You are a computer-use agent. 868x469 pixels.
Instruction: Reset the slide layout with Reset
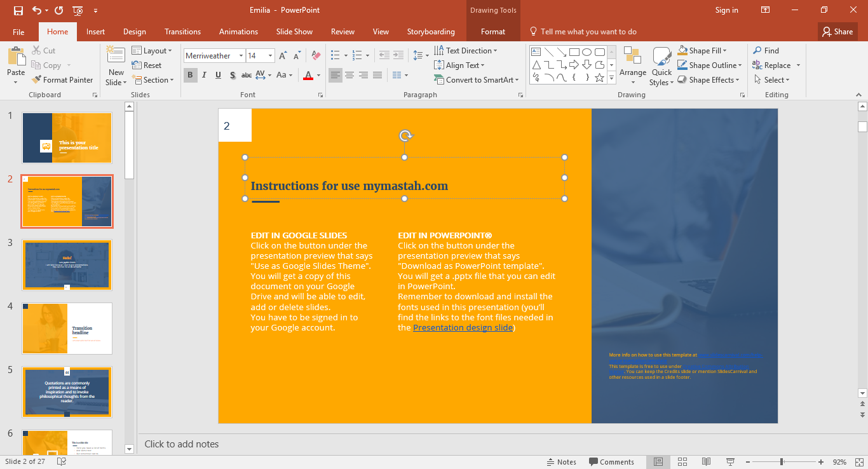pos(147,65)
